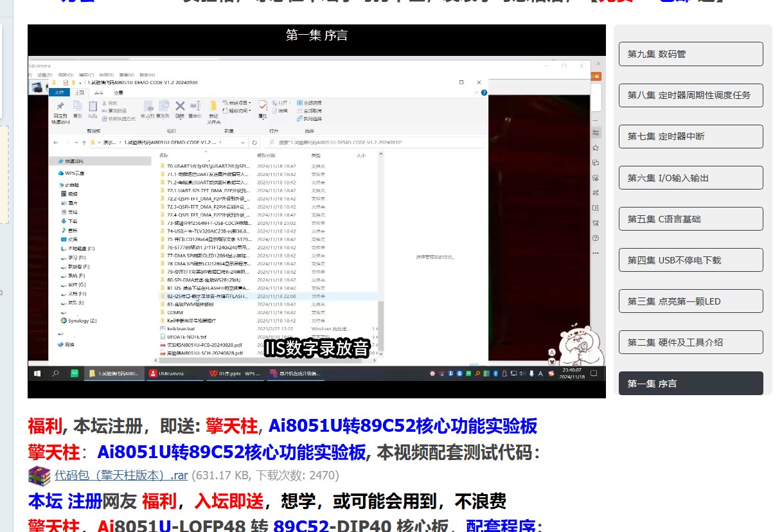Click the refresh icon beside the address bar

(255, 142)
